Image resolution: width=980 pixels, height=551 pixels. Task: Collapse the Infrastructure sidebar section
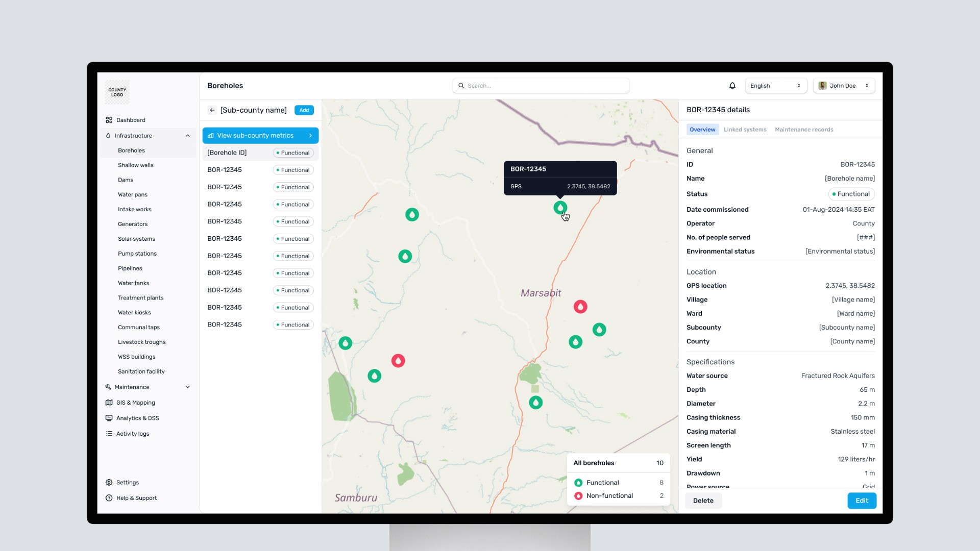pos(187,136)
